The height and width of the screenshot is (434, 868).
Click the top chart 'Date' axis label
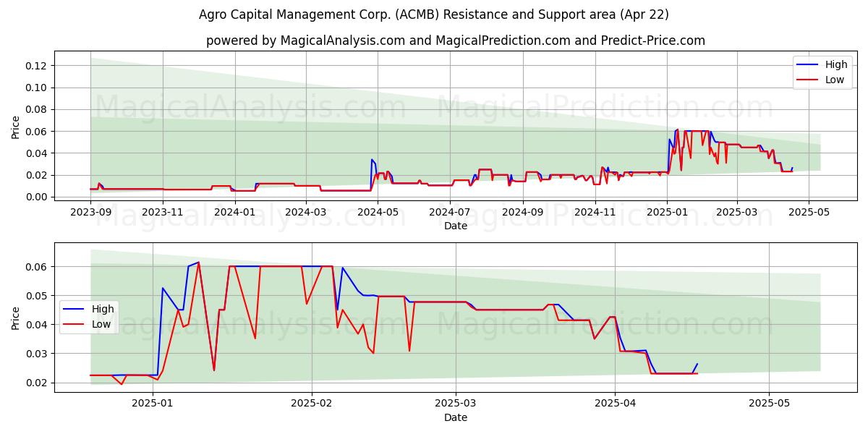point(456,226)
